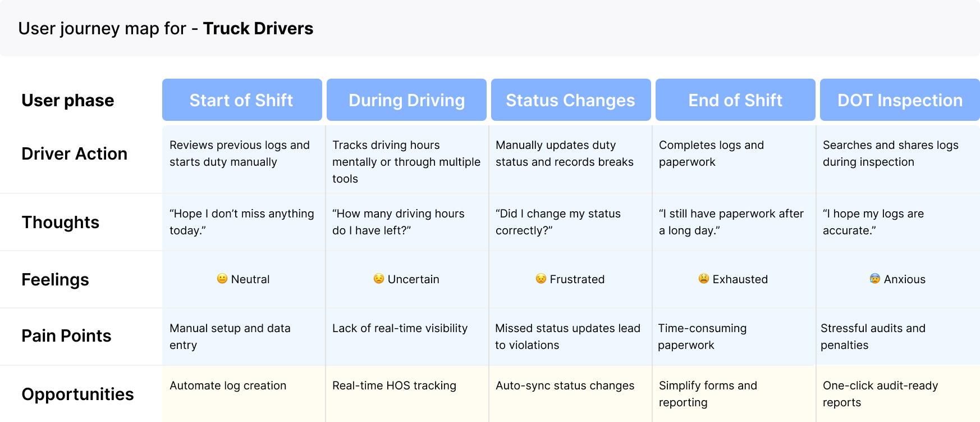Click the Frustrated face emoji
Screen dimensions: 980x422
(541, 279)
